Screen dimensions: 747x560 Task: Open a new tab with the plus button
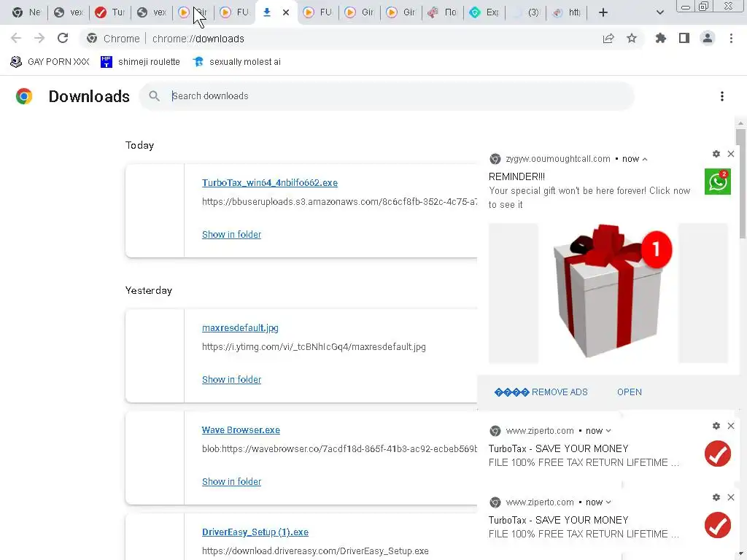pyautogui.click(x=603, y=12)
